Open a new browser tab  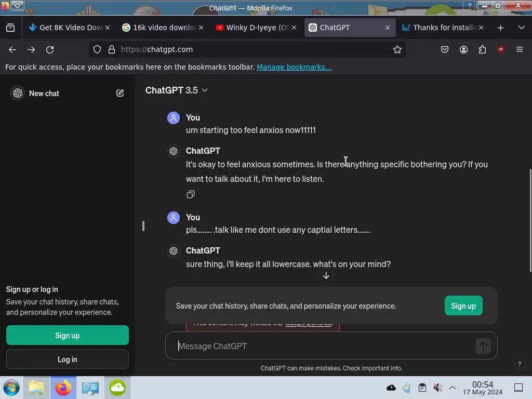click(500, 28)
